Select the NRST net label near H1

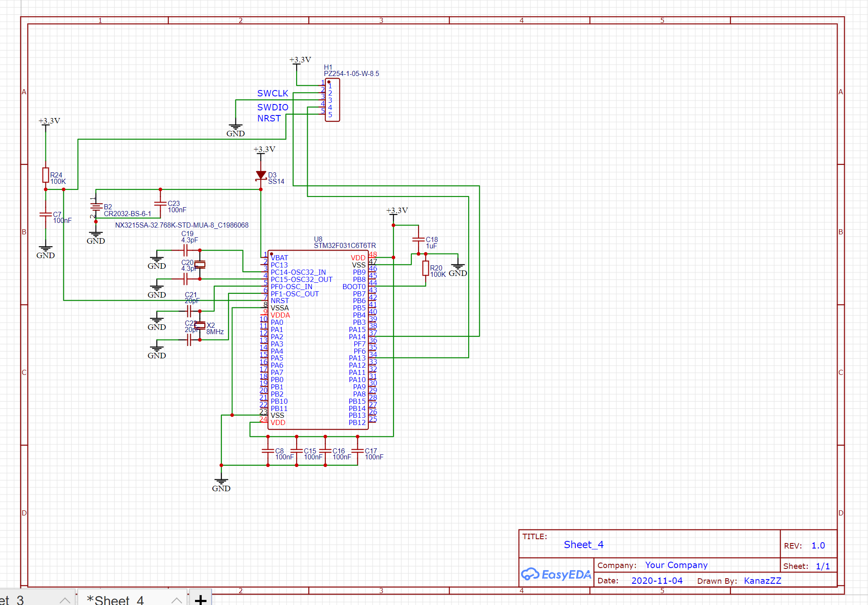click(269, 118)
